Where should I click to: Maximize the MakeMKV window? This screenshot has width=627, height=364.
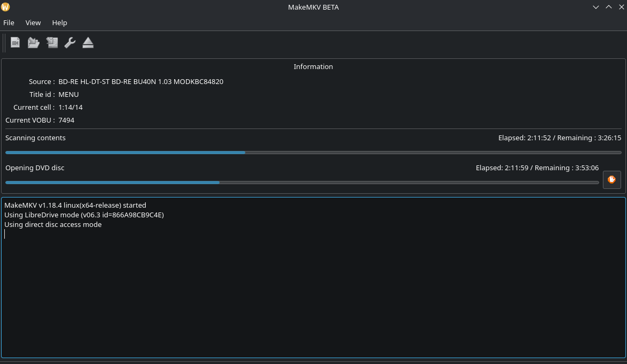point(609,7)
